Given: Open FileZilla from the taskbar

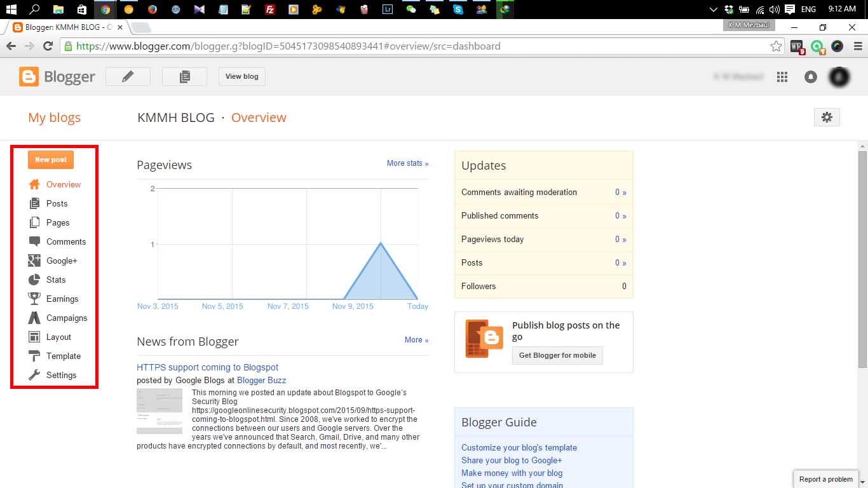Looking at the screenshot, I should [x=270, y=10].
